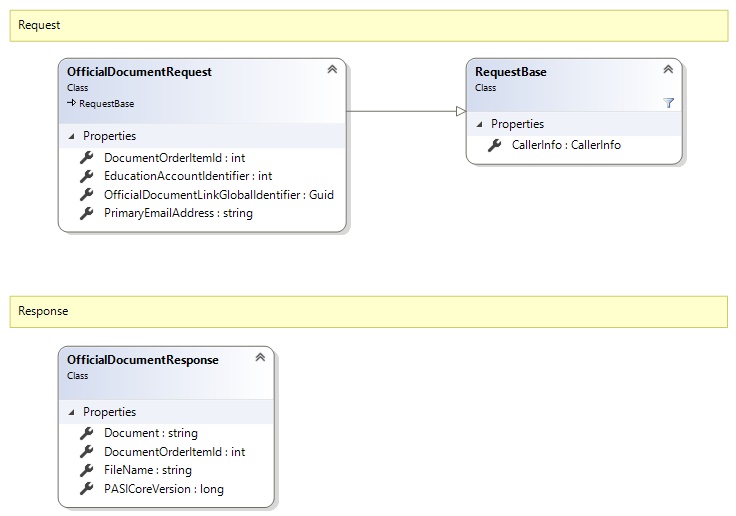Select the OfficialDocumentResponse class title
Screen dimensions: 736x516
pos(142,360)
